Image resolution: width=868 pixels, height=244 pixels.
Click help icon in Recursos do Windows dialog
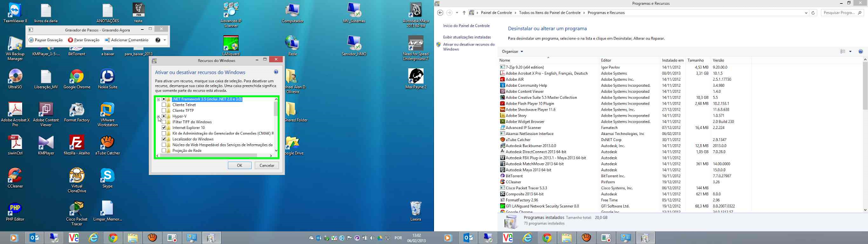click(276, 72)
